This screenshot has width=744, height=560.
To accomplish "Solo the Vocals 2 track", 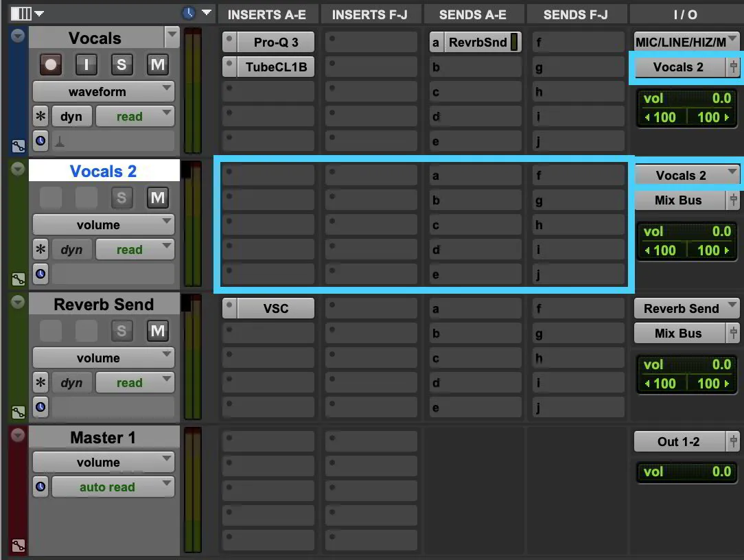I will tap(121, 198).
